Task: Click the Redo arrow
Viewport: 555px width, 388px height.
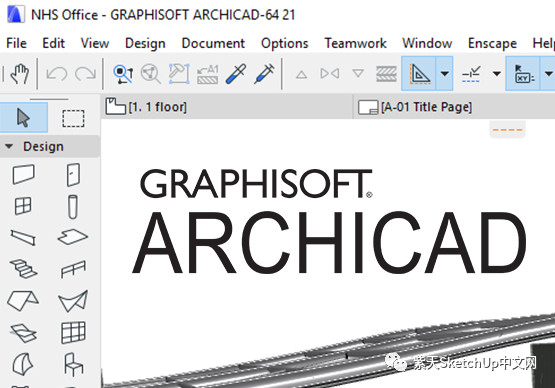Action: tap(85, 74)
